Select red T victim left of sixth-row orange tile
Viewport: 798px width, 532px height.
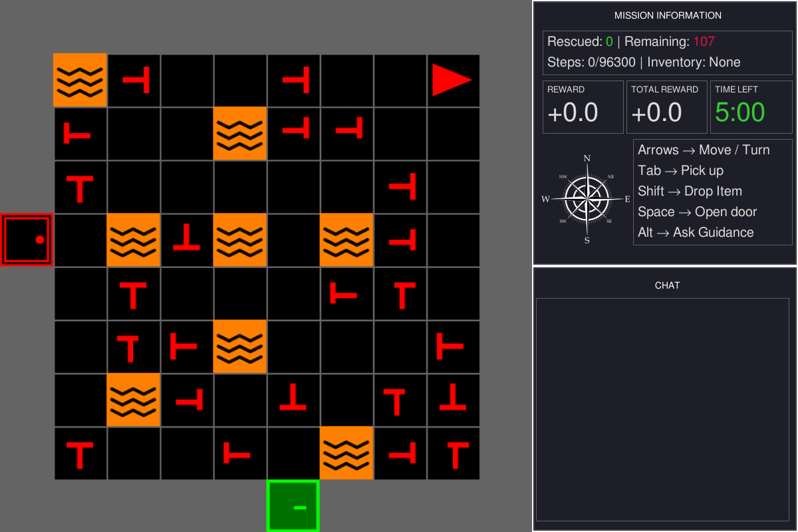[184, 346]
